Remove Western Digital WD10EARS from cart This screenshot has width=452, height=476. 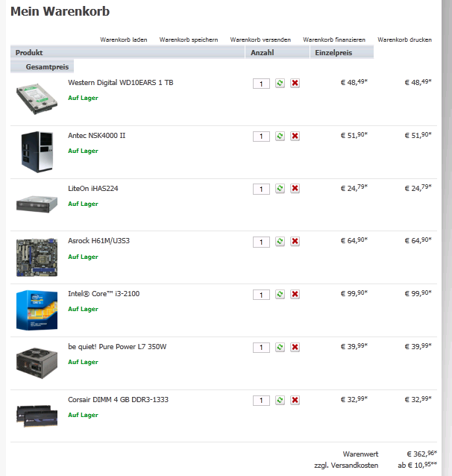(x=295, y=83)
